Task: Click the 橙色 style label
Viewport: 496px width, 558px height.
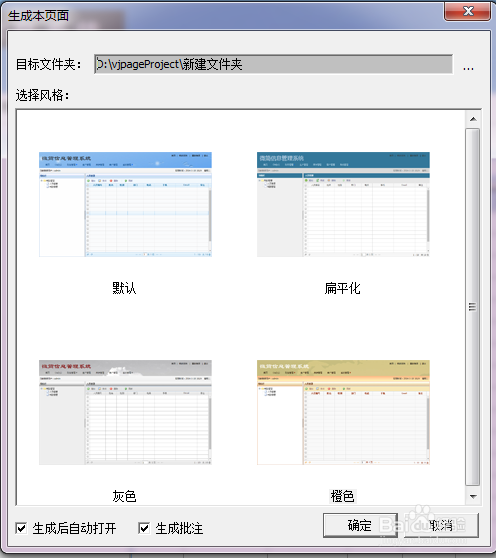Action: [x=342, y=496]
